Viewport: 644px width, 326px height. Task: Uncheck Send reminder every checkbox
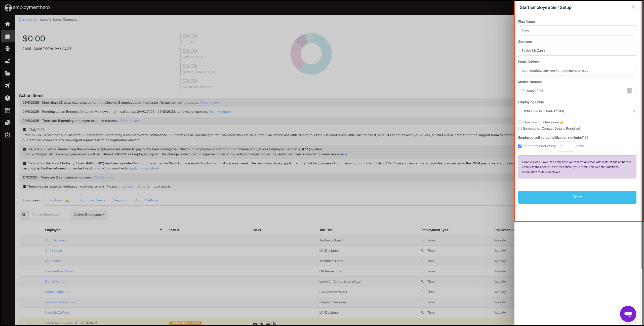pyautogui.click(x=520, y=146)
